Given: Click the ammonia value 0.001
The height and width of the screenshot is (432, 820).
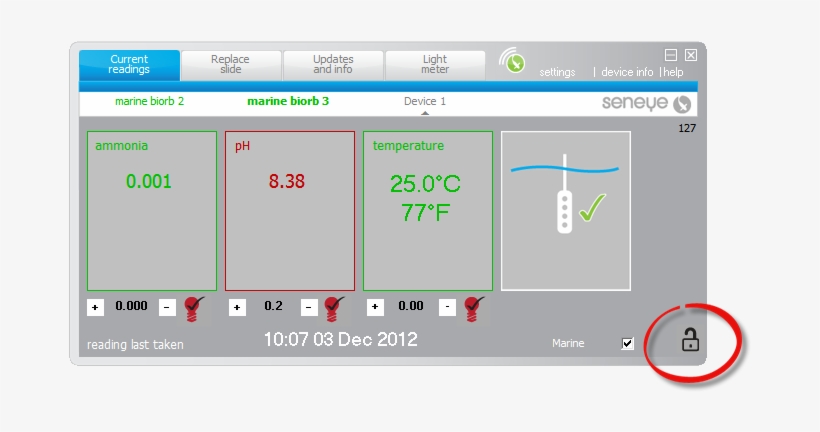Looking at the screenshot, I should coord(149,181).
